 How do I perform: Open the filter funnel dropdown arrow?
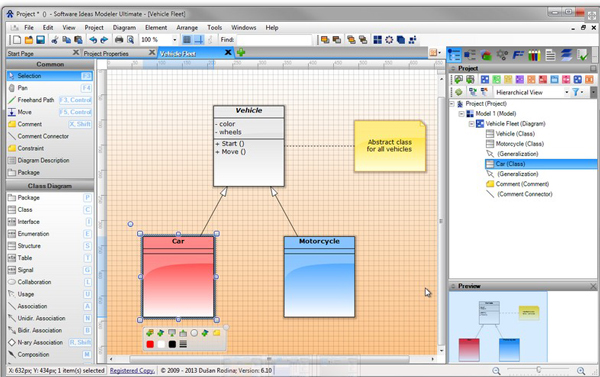(x=582, y=92)
